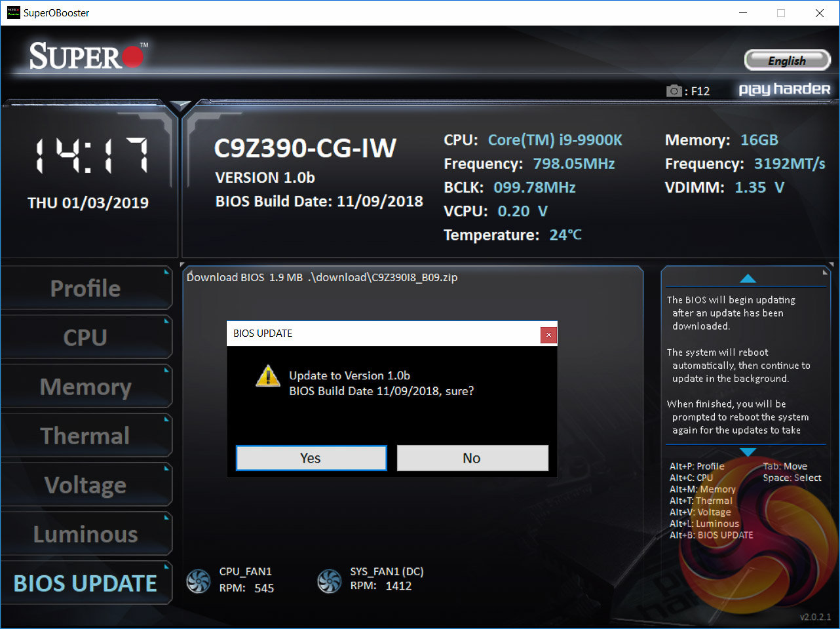840x629 pixels.
Task: Click the Alt+V: Voltage shortcut hint
Action: coord(700,512)
